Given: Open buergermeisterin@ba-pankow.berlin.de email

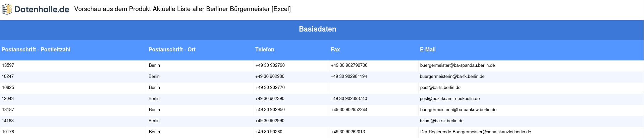Looking at the screenshot, I should coord(458,109).
